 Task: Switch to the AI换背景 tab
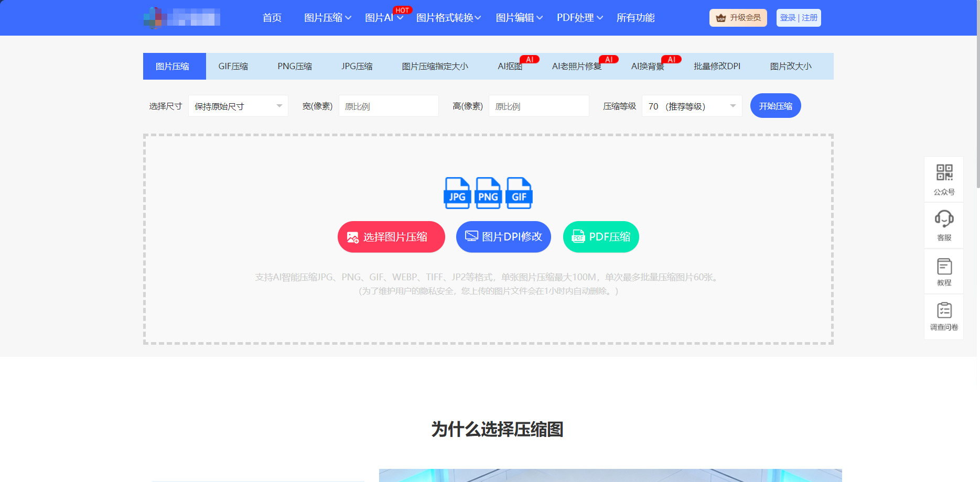click(648, 67)
